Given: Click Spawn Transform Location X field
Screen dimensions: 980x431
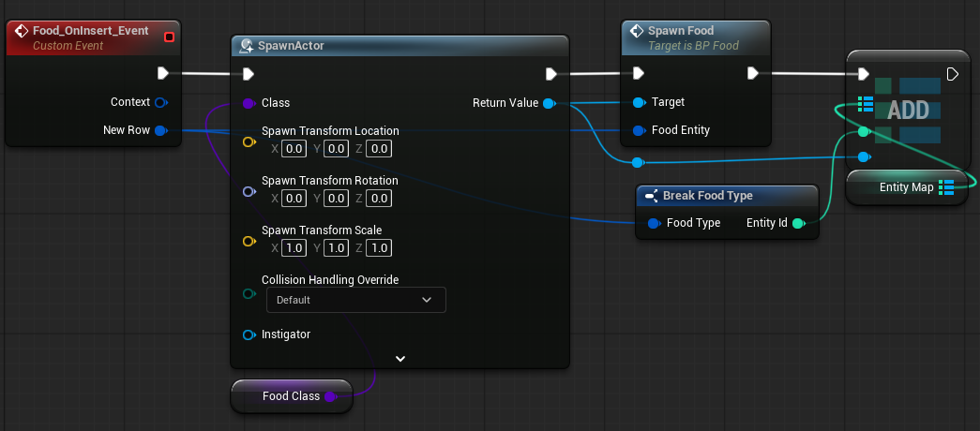Looking at the screenshot, I should pyautogui.click(x=294, y=148).
